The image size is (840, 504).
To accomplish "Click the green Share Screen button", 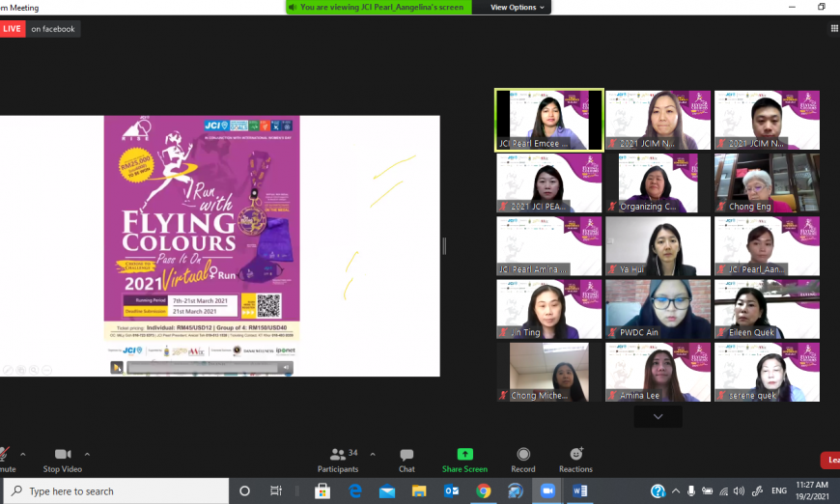I will point(464,460).
